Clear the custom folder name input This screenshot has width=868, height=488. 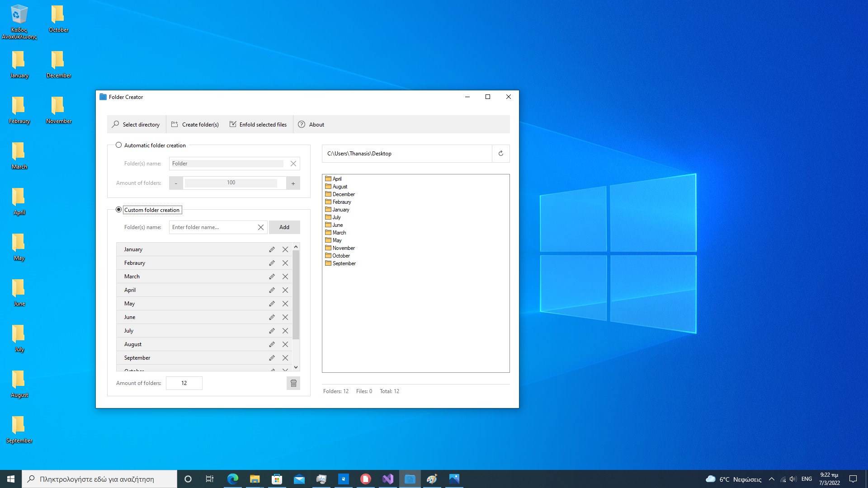(x=261, y=227)
